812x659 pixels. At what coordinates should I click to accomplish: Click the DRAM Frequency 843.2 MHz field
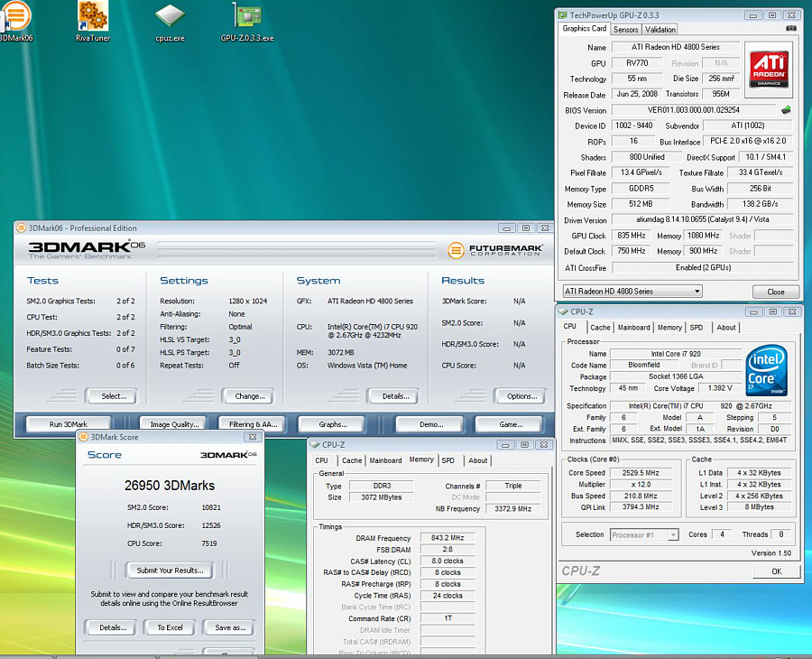(448, 538)
